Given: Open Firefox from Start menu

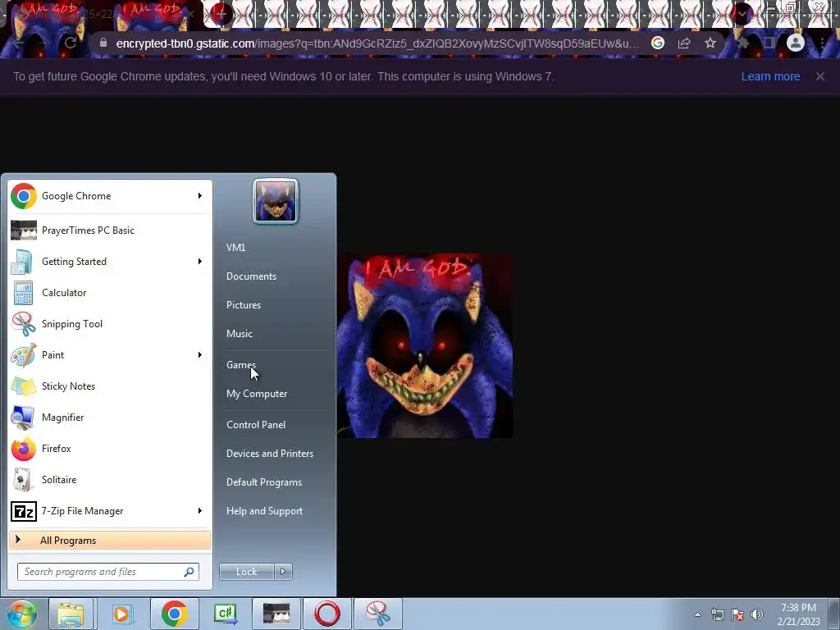Looking at the screenshot, I should point(109,449).
